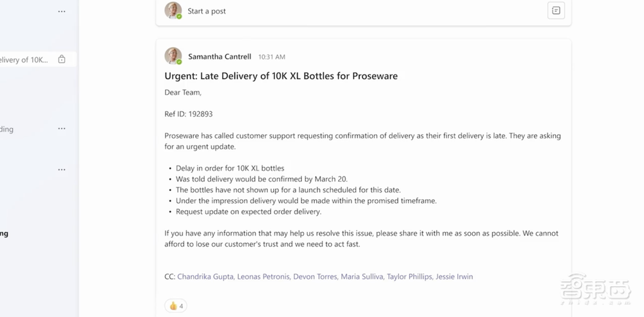
Task: Open Chandrika Gupta's mention in CC line
Action: [205, 277]
